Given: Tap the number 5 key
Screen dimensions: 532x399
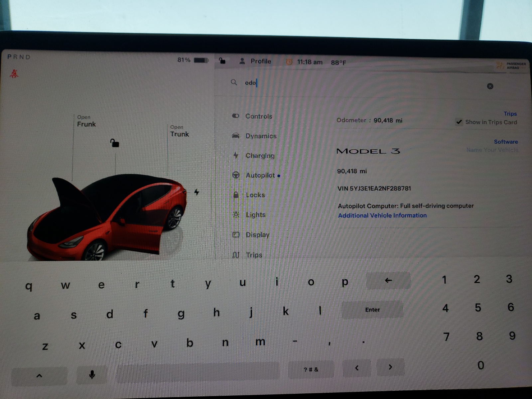Looking at the screenshot, I should 478,308.
